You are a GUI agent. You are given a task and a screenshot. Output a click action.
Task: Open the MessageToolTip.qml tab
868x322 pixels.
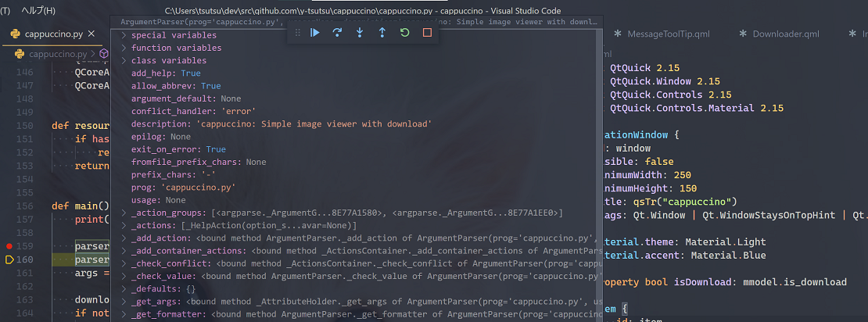point(668,34)
